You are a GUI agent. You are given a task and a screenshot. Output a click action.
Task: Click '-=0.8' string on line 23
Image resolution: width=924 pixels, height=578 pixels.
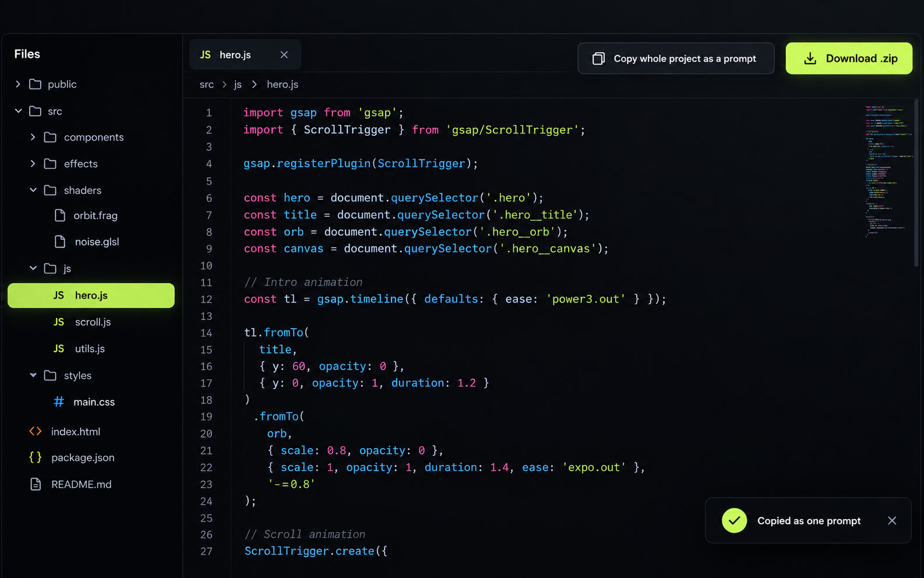coord(291,484)
